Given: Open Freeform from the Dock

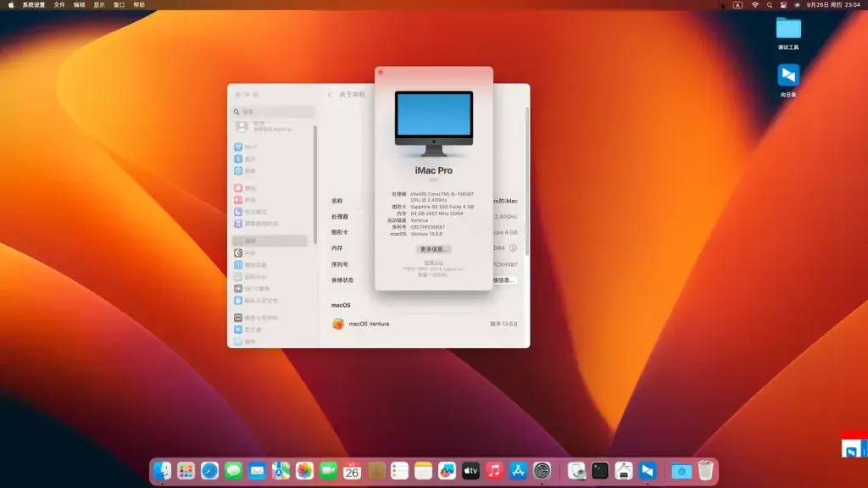Looking at the screenshot, I should (447, 471).
